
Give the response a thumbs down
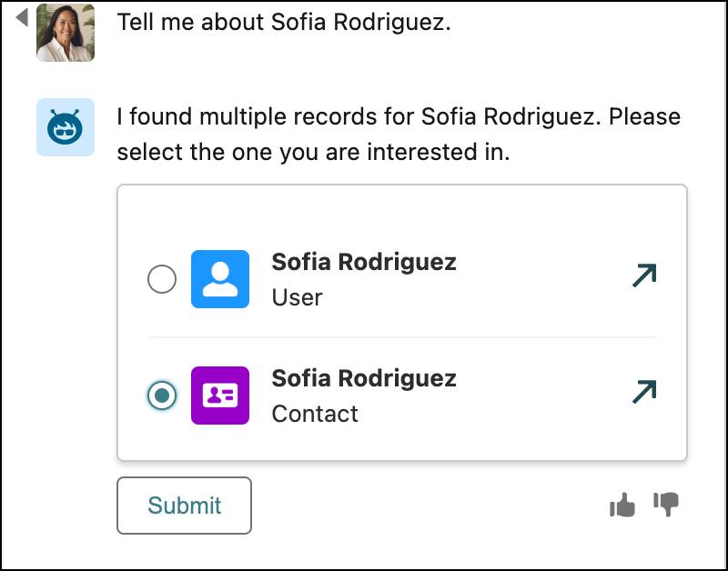pyautogui.click(x=667, y=505)
